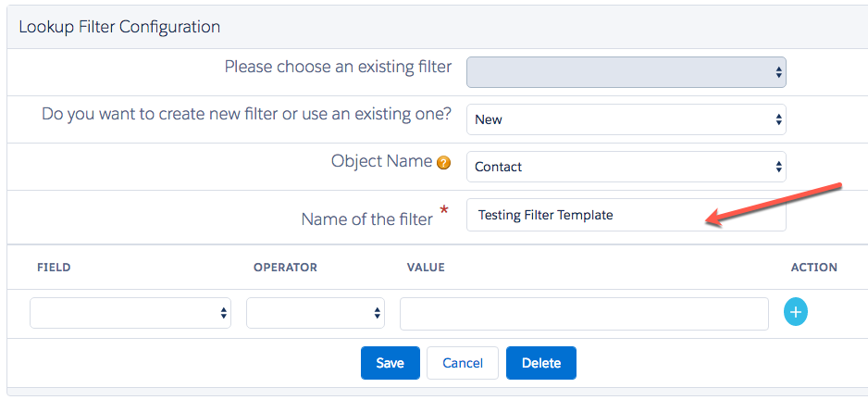Viewport: 868px width, 400px height.
Task: Click the ACTION column header
Action: coord(813,268)
